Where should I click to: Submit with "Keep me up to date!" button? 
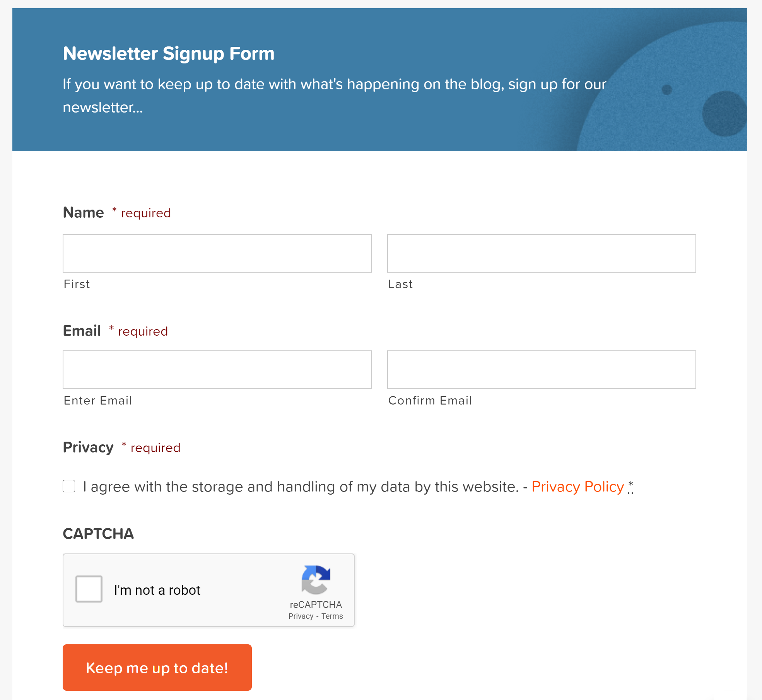click(x=157, y=668)
